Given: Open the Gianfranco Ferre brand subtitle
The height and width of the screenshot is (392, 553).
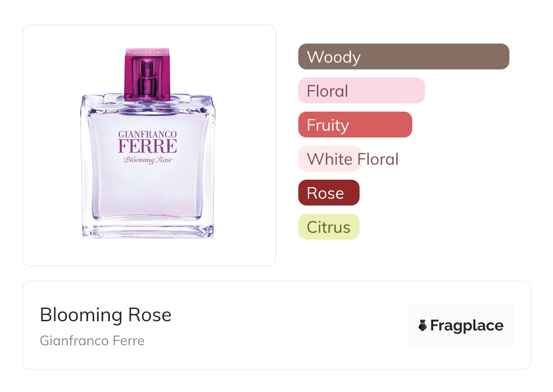Looking at the screenshot, I should click(x=92, y=341).
